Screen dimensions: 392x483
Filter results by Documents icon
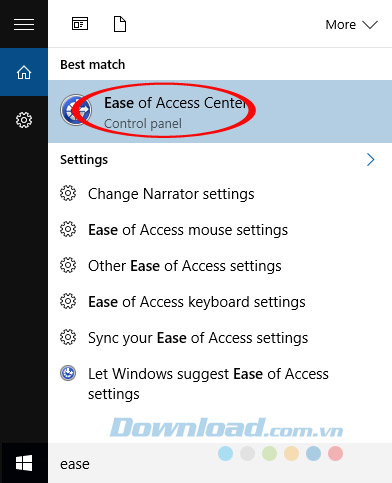point(120,24)
